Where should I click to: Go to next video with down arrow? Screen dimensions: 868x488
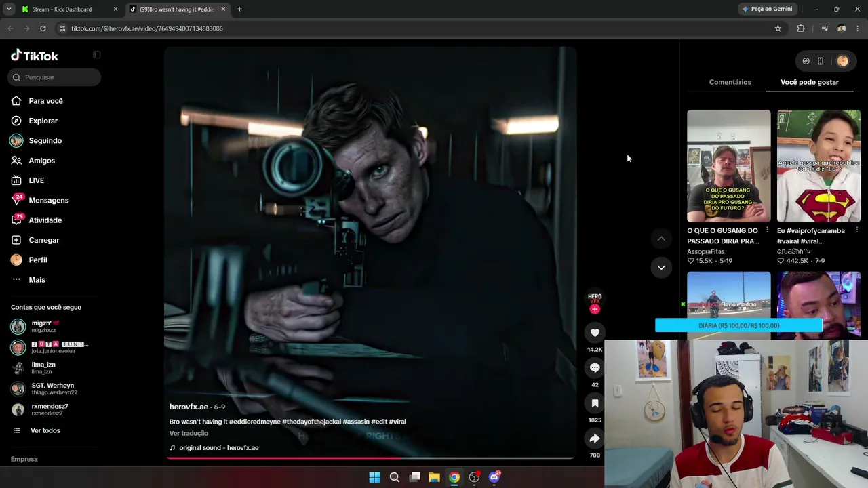click(x=661, y=267)
